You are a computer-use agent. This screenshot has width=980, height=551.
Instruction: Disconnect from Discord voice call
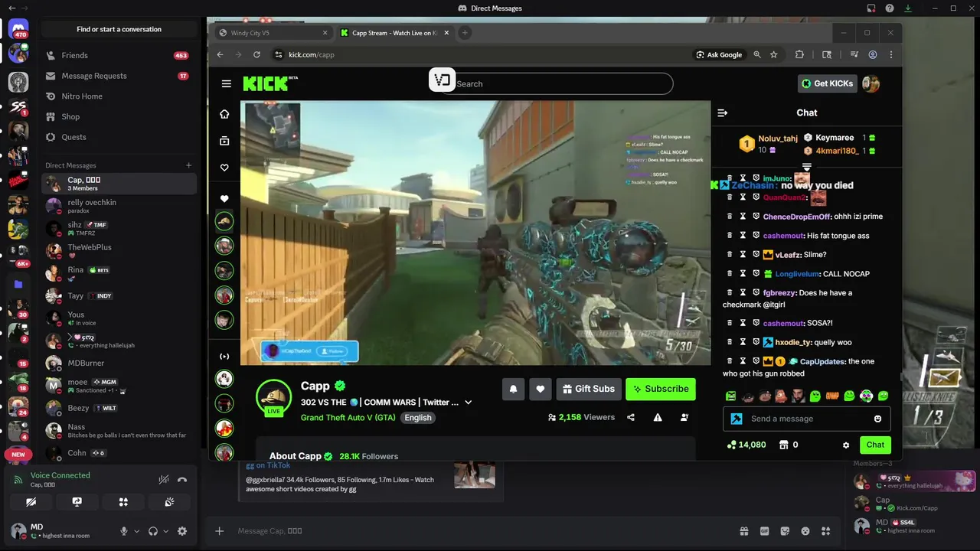(182, 480)
